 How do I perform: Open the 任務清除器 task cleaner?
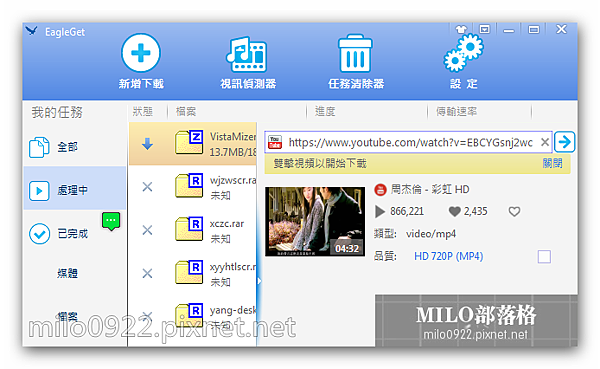pos(355,62)
